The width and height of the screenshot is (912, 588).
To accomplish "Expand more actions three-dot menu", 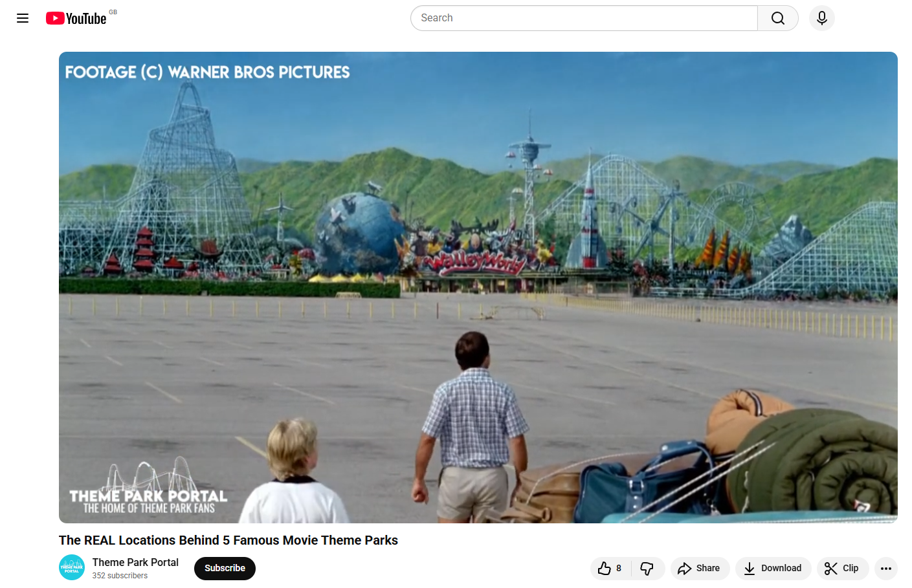I will tap(885, 569).
